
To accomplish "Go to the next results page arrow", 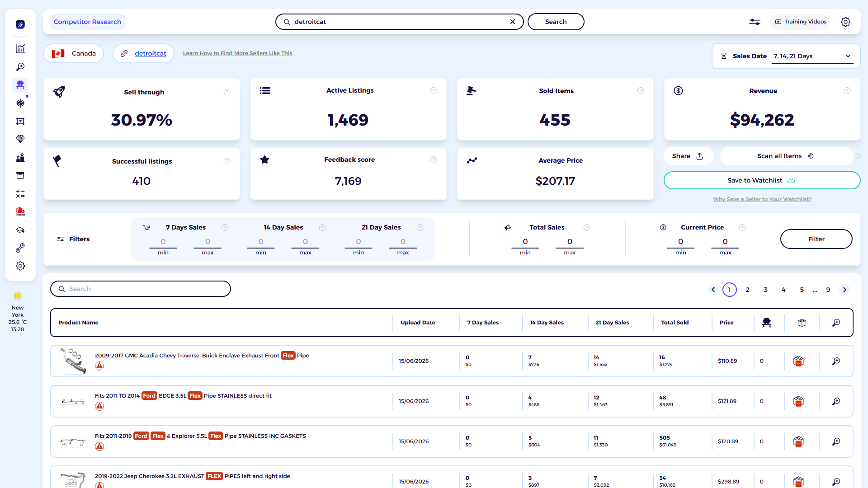I will pyautogui.click(x=844, y=290).
